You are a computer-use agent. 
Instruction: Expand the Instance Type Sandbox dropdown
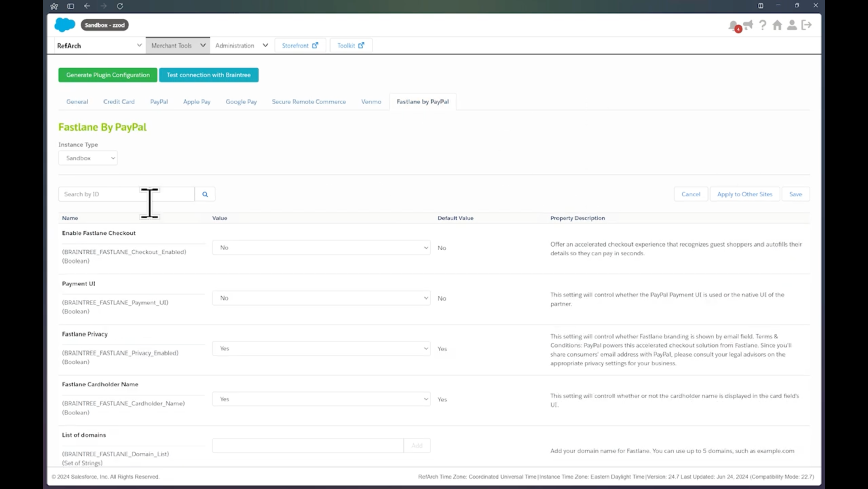[88, 158]
